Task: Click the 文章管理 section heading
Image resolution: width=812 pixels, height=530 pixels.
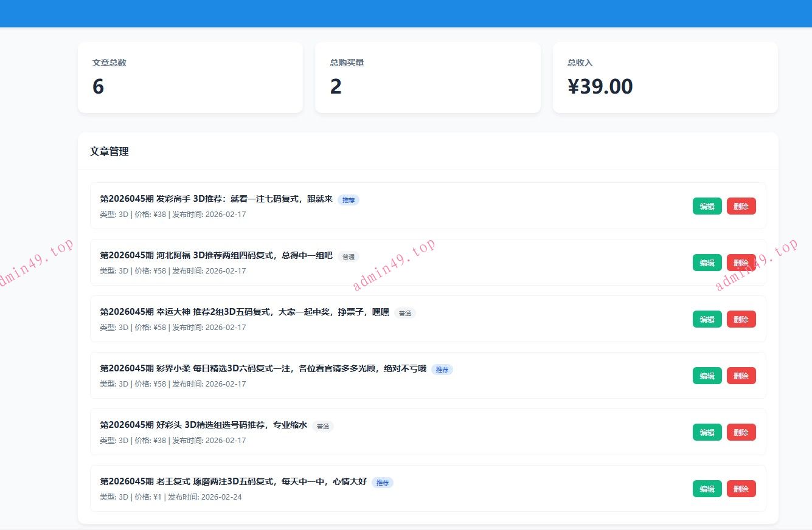Action: coord(109,152)
